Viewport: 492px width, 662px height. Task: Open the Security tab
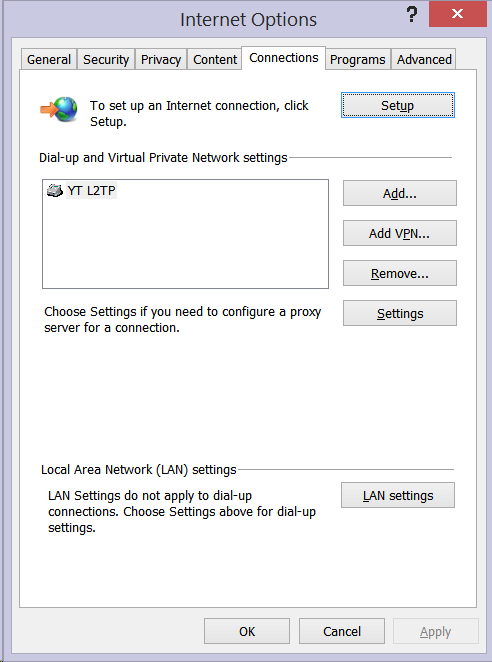(106, 60)
